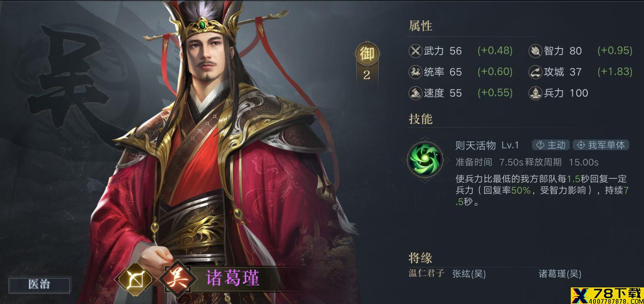The image size is (644, 304).
Task: Click the 武力 crossed swords icon
Action: click(x=415, y=51)
